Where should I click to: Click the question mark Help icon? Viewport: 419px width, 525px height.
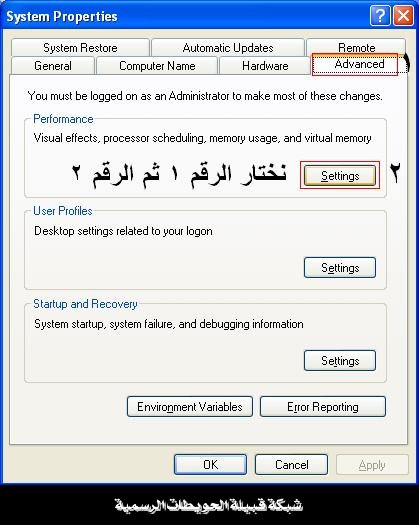tap(379, 15)
